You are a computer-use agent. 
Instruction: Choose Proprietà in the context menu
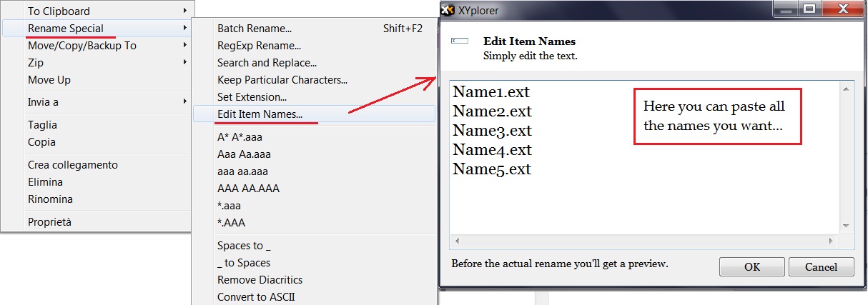point(49,221)
